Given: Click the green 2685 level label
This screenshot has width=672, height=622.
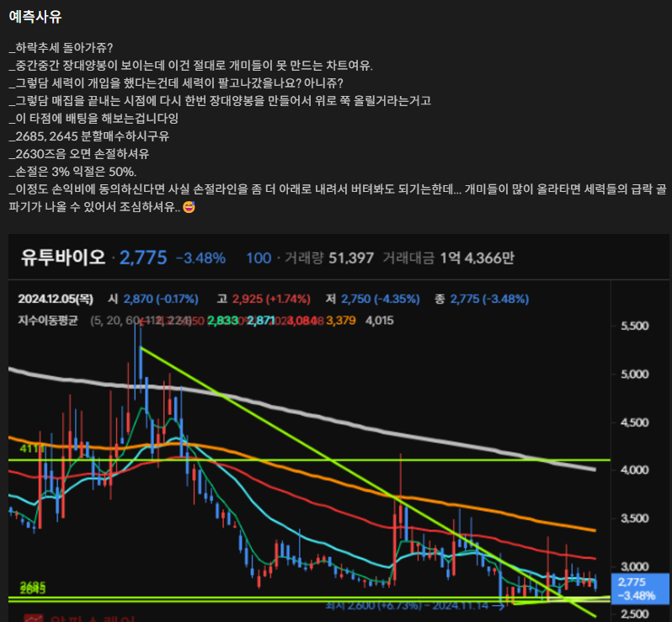Looking at the screenshot, I should [33, 587].
